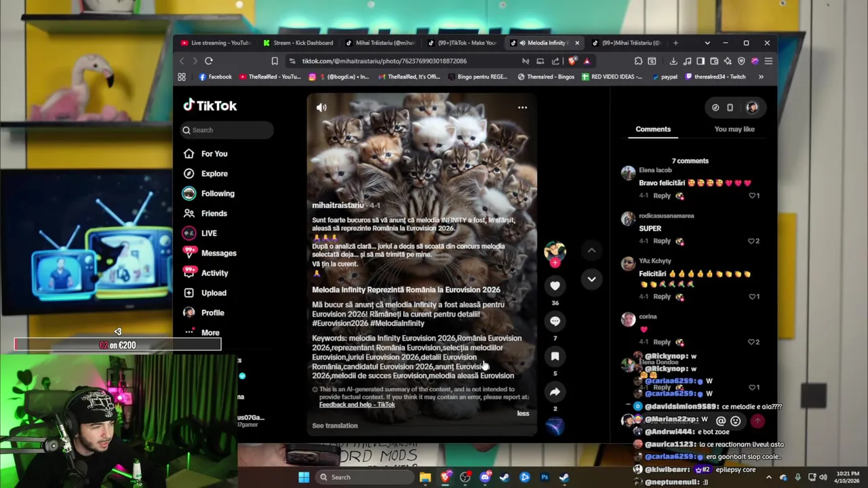The image size is (868, 488).
Task: Bookmark this page via address bar icon
Action: (x=275, y=61)
